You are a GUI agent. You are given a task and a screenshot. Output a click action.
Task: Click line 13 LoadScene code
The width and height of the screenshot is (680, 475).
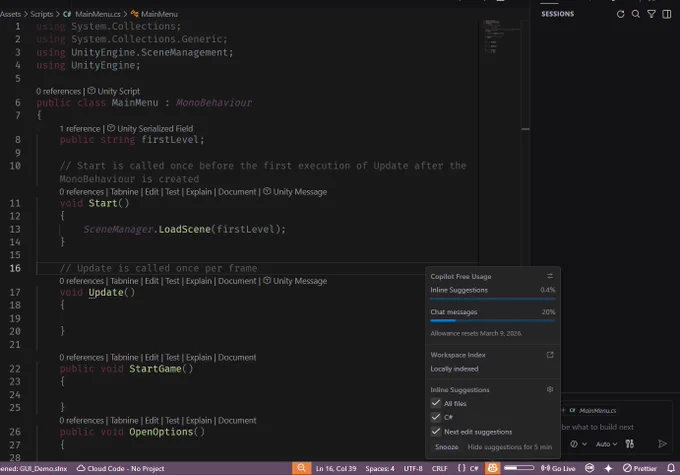[x=185, y=229]
